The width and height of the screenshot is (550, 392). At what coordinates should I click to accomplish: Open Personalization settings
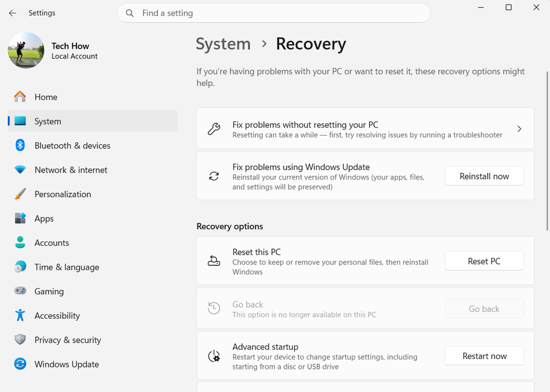(x=93, y=194)
